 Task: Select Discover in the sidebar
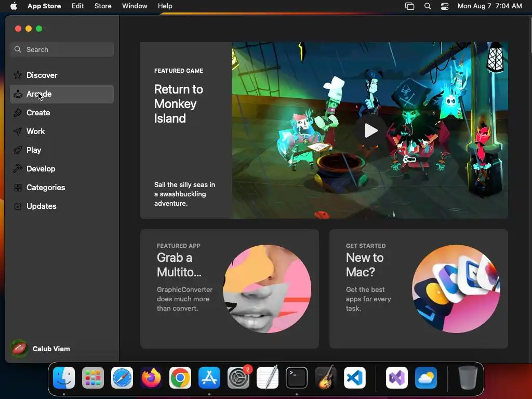pyautogui.click(x=62, y=75)
